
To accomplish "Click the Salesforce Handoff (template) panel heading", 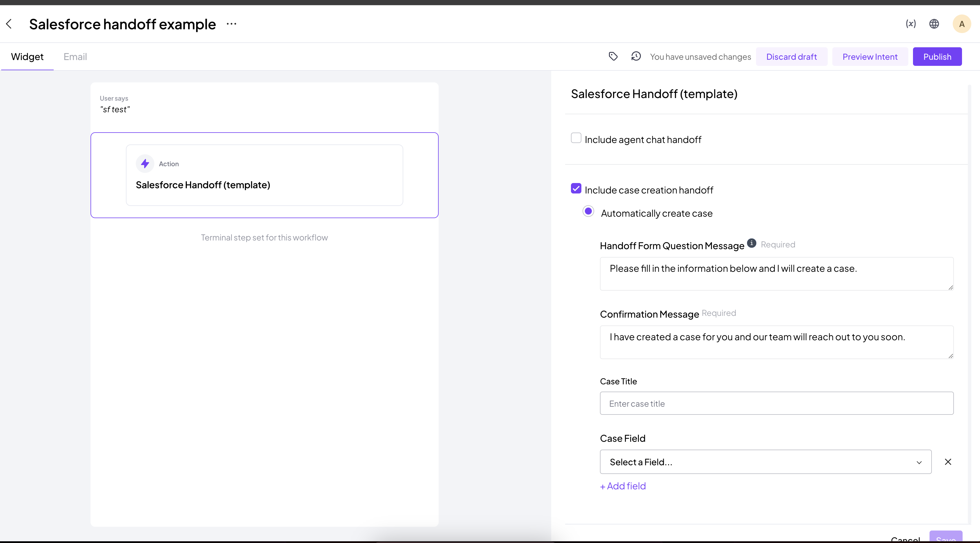I will (x=654, y=94).
